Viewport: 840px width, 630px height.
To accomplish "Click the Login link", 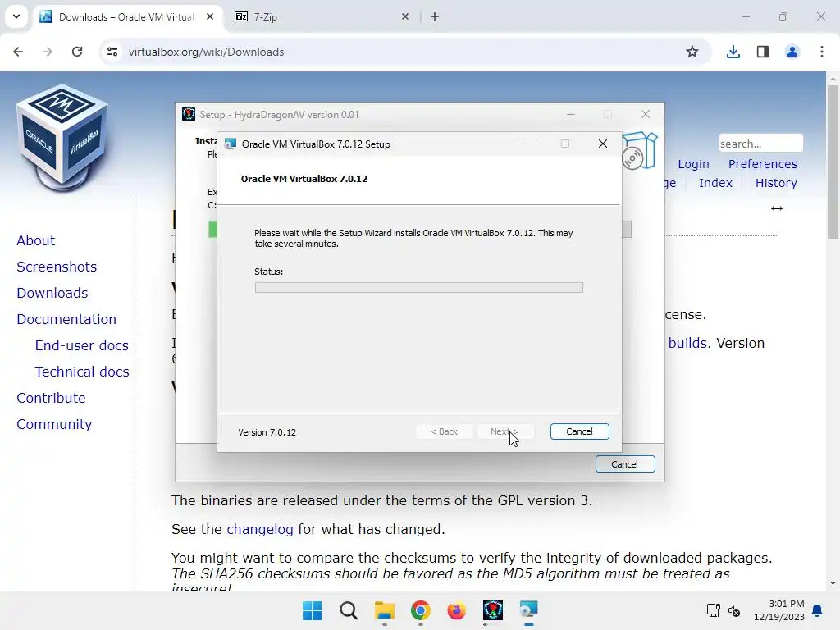I will (693, 164).
